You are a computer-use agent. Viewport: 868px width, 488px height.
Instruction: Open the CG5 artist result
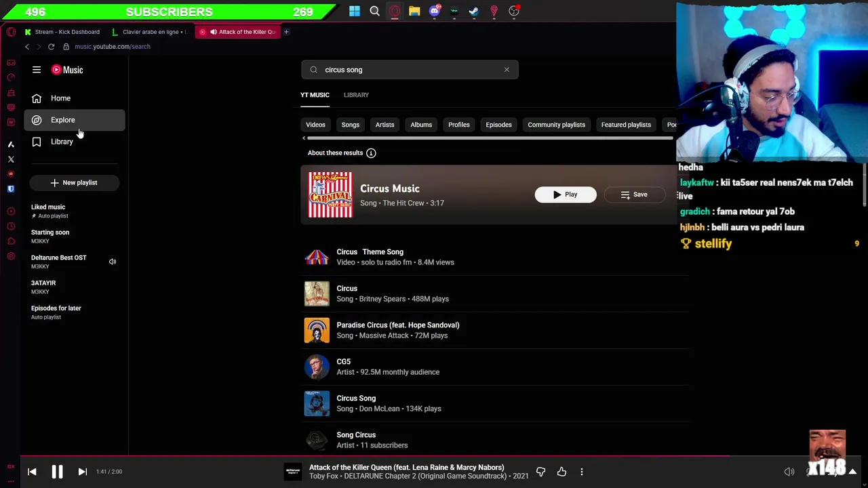click(495, 367)
